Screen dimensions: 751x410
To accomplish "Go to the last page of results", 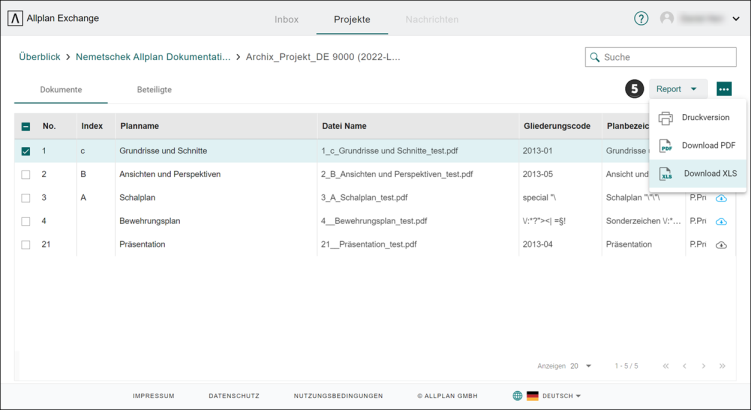I will (x=722, y=366).
